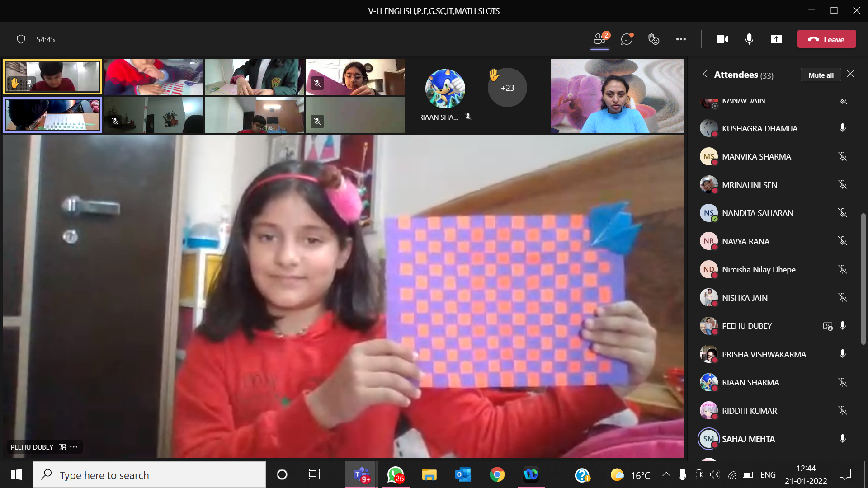868x488 pixels.
Task: Select raised-hand boy video thumbnail
Action: [52, 77]
